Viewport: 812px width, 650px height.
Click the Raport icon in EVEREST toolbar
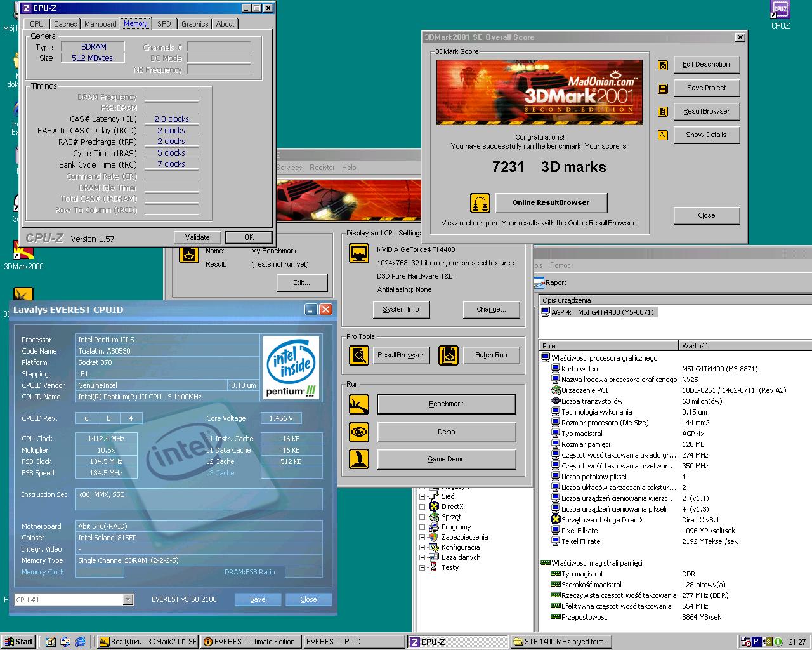(x=539, y=282)
